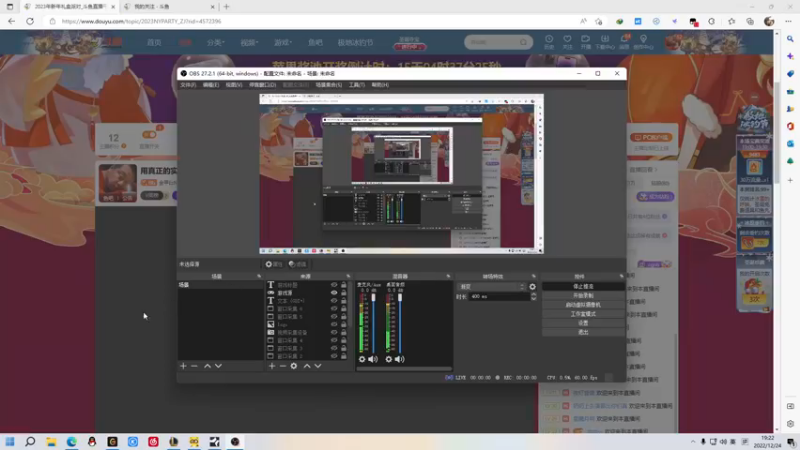Open Douyu history clock icon in the header
Screen dimensions: 800x450
(549, 39)
